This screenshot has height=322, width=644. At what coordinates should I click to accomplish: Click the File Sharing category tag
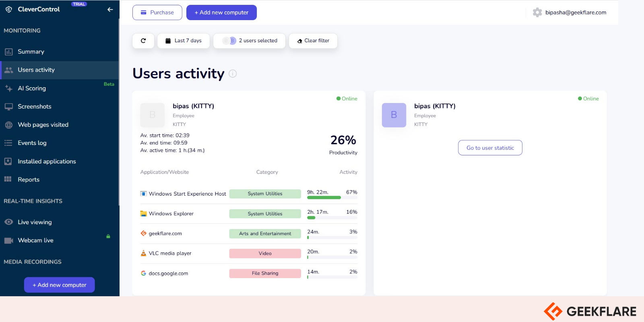click(265, 273)
